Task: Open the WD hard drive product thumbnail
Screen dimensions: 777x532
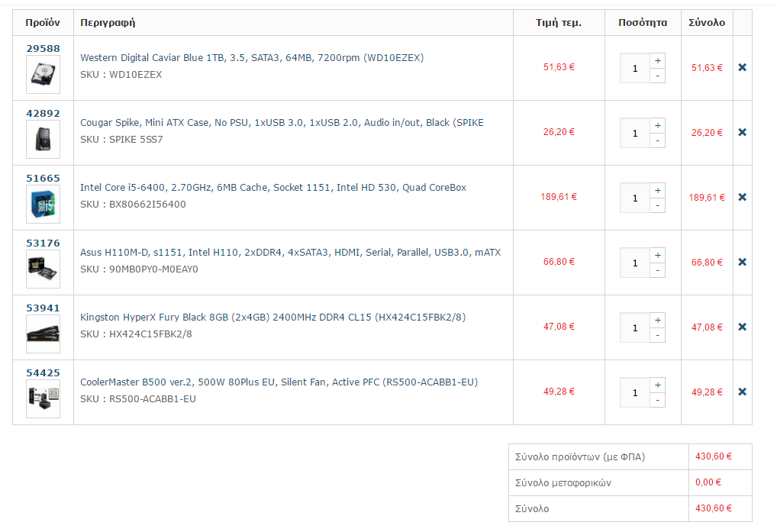Action: point(43,75)
